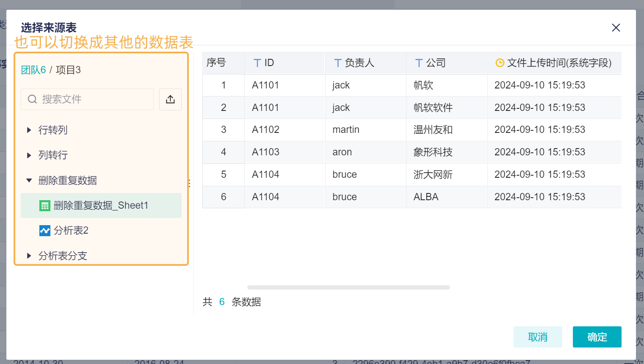Click the upload icon beside the search box
The image size is (644, 364).
(x=170, y=99)
